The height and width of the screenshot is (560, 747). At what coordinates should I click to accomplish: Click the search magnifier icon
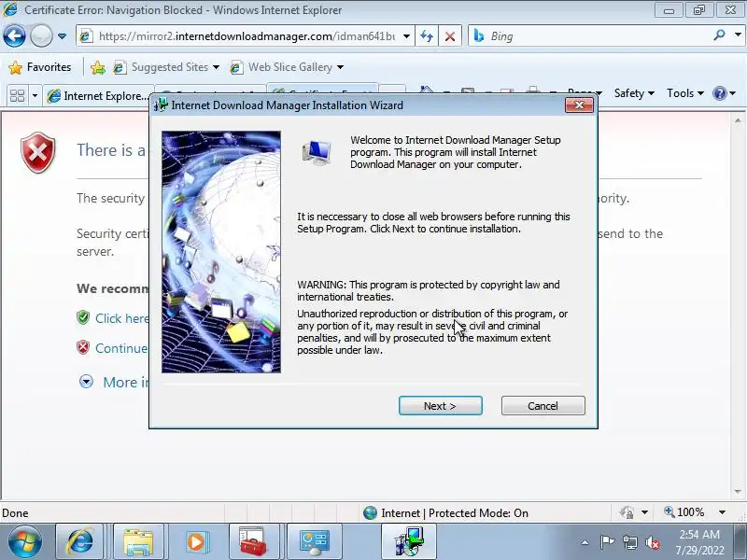pos(719,35)
